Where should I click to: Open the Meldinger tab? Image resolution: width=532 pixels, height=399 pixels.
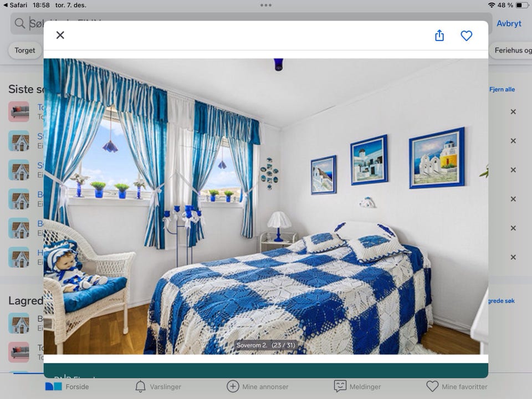(x=357, y=386)
